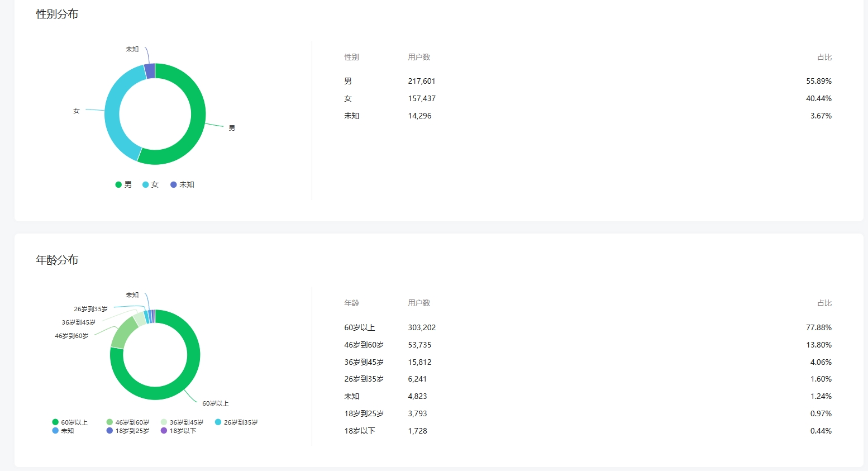Toggle the 36岁到45岁 legend entry
Screen dimensions: 868x471
[182, 422]
